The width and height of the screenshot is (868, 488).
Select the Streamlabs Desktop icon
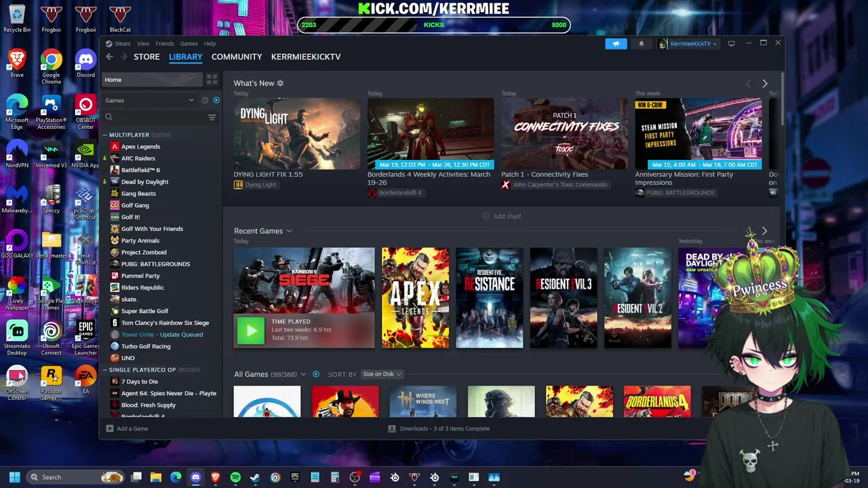[x=17, y=339]
